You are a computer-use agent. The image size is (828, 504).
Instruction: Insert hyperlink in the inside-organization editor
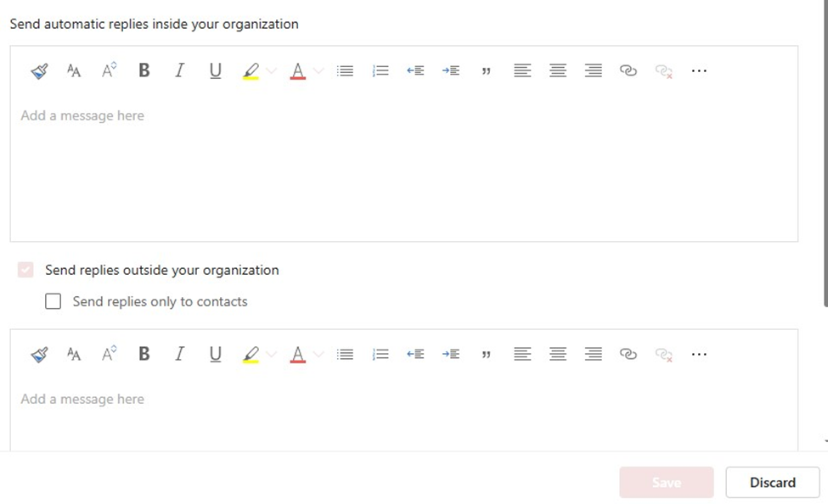coord(628,70)
